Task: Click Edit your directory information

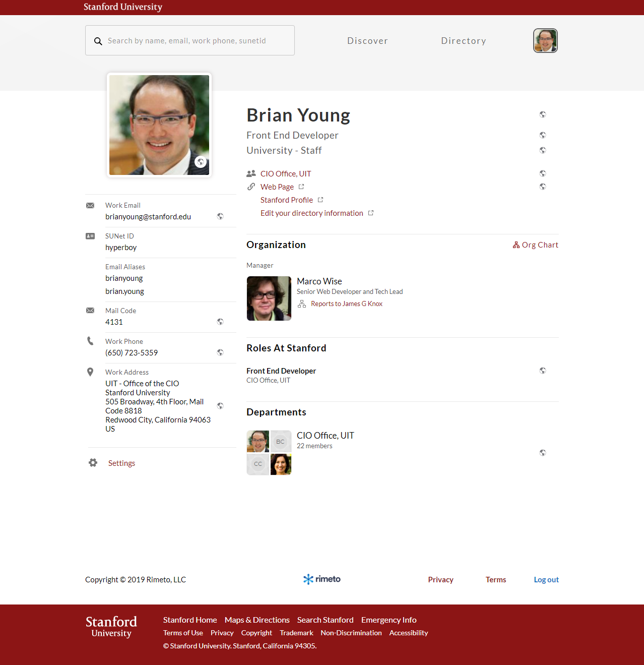Action: coord(312,213)
